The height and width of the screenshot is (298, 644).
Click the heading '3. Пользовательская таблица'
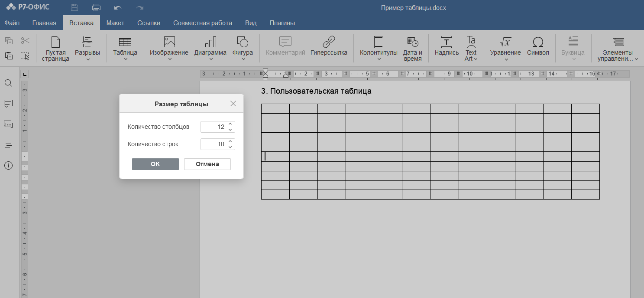coord(317,91)
